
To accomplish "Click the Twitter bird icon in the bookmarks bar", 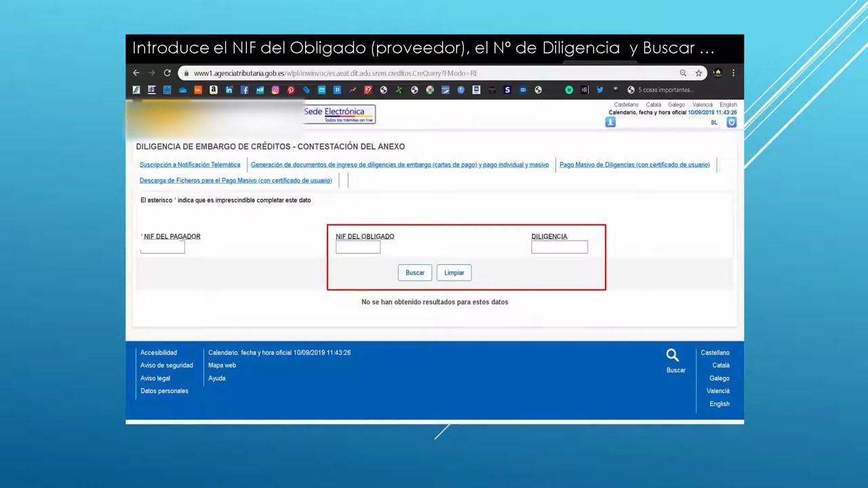I will point(599,89).
